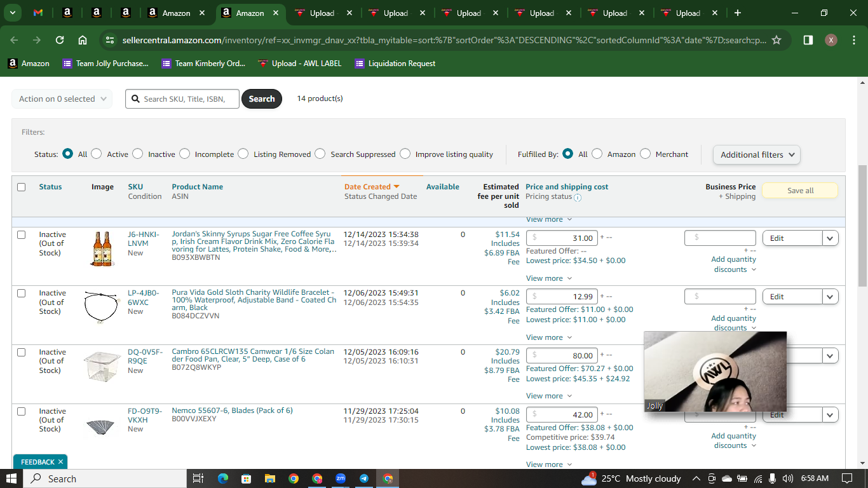Switch to Zoom on the taskbar
This screenshot has width=868, height=488.
341,478
